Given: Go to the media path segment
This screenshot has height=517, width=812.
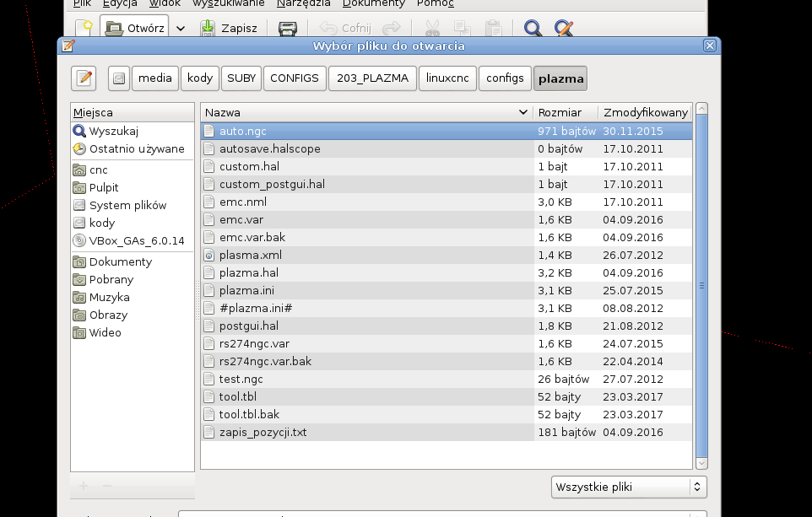Looking at the screenshot, I should click(154, 78).
